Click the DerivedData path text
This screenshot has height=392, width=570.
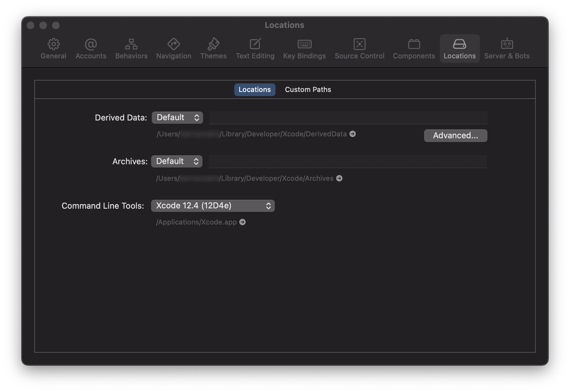(252, 134)
